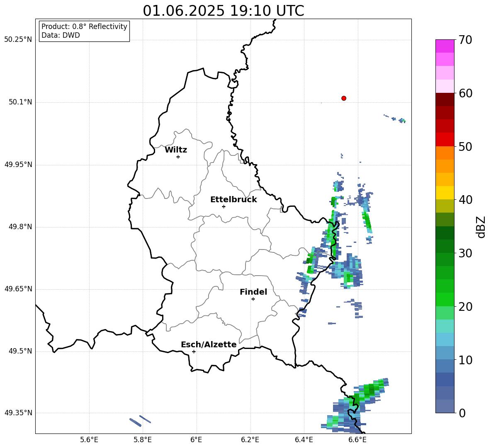The image size is (491, 448).
Task: Click the 5.6°E longitude label
Action: [89, 440]
